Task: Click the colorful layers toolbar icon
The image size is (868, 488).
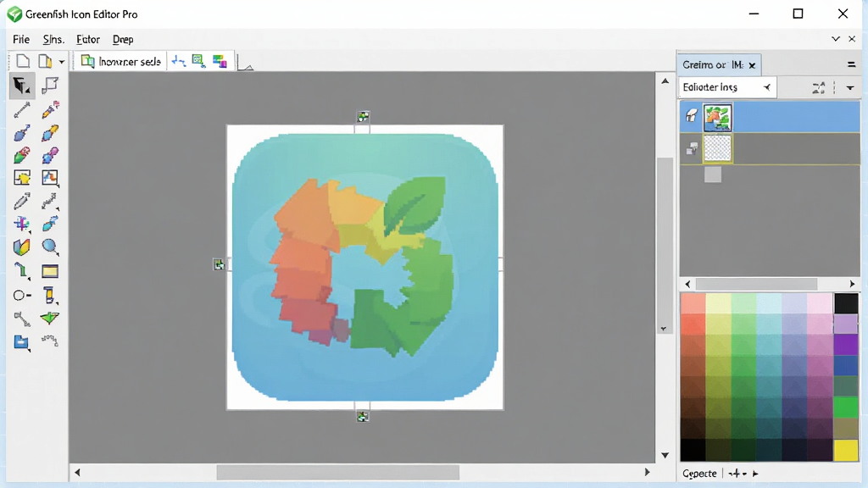Action: (x=220, y=61)
